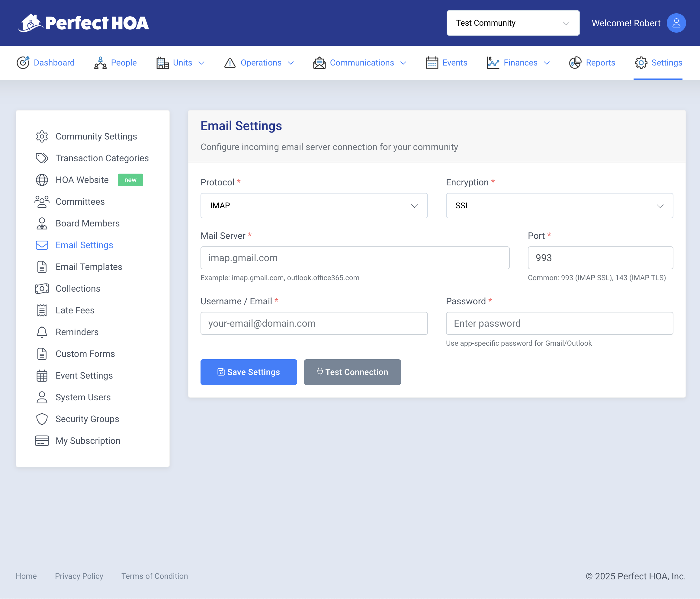This screenshot has width=700, height=599.
Task: Click the user profile avatar icon
Action: click(x=676, y=23)
